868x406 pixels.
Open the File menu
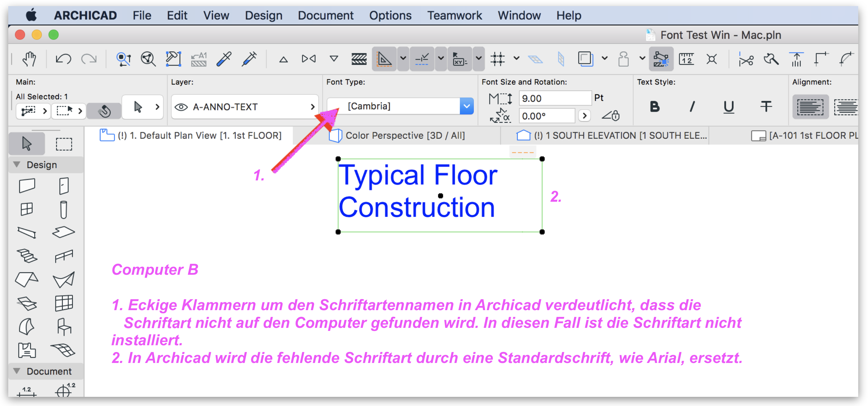pos(142,16)
